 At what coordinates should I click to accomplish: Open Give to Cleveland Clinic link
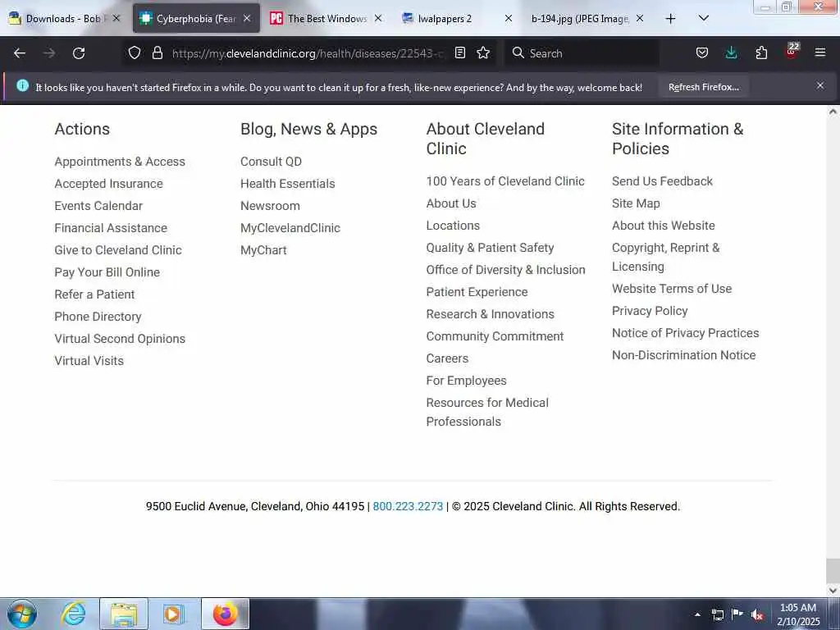[x=118, y=250]
